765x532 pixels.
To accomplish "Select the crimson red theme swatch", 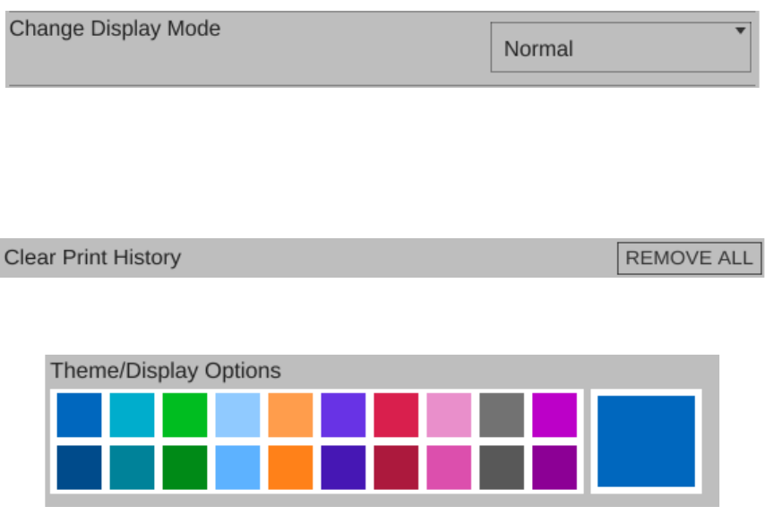I will click(x=396, y=415).
